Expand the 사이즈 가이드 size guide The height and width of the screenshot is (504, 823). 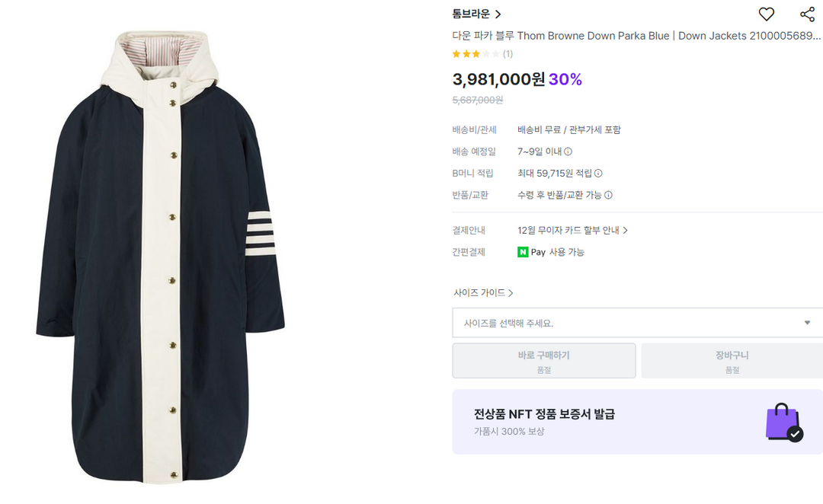(483, 292)
